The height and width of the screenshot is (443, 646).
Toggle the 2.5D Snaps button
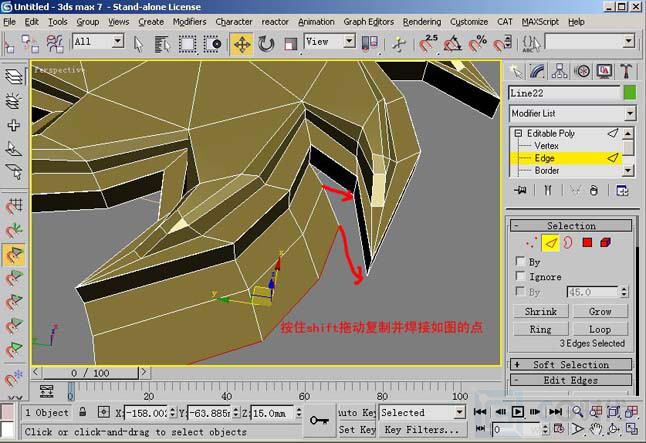[x=428, y=44]
